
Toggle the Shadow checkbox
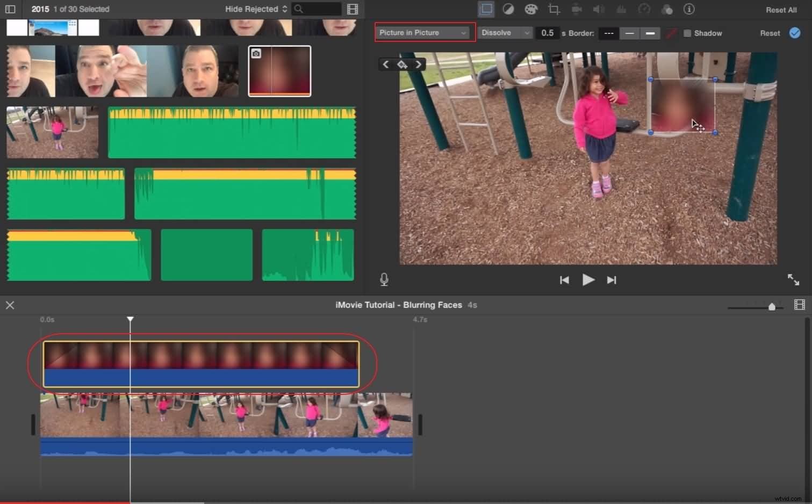[686, 33]
